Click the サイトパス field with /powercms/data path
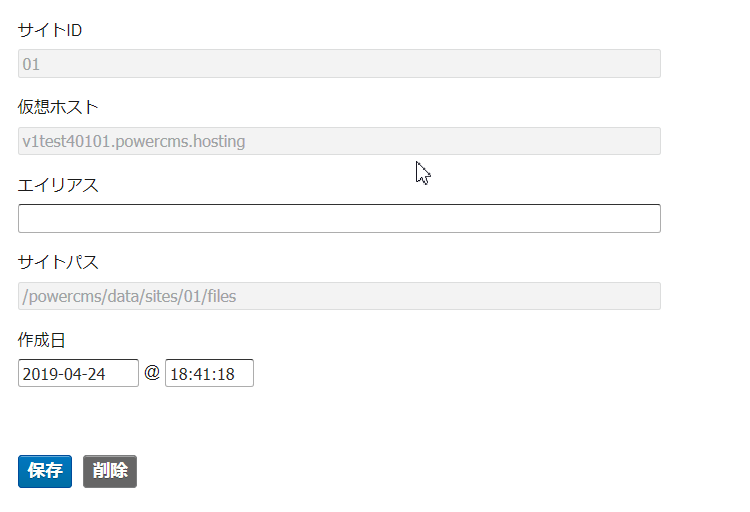The image size is (750, 512). coord(339,296)
